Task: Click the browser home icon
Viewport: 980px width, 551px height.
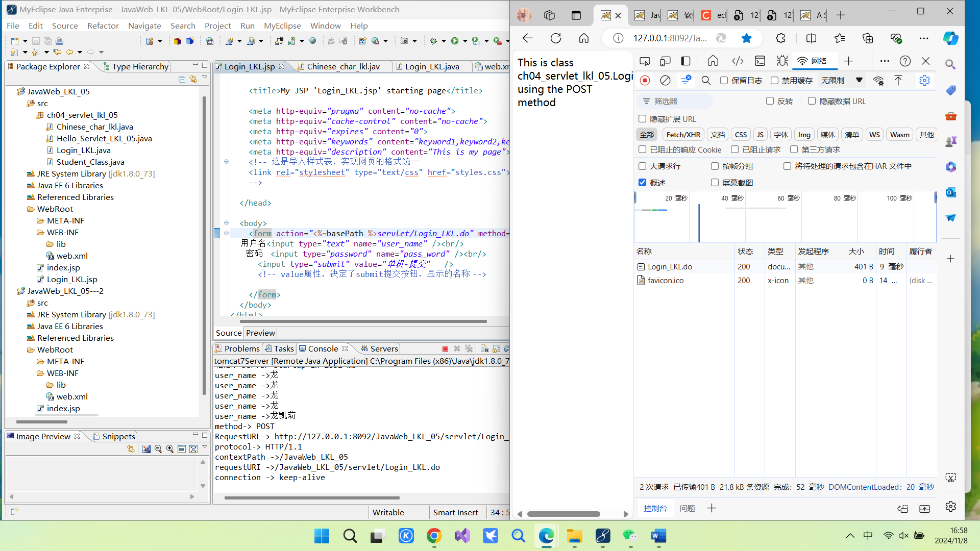Action: tap(584, 38)
